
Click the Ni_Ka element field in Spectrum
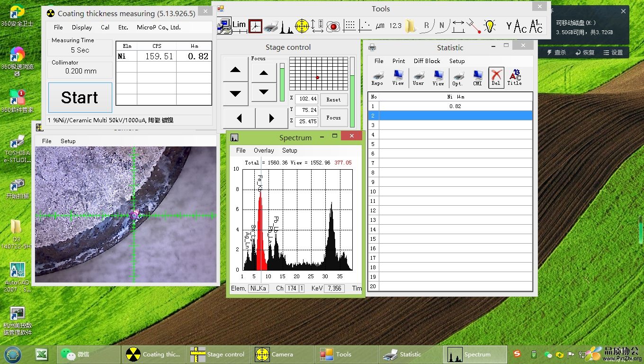pyautogui.click(x=259, y=288)
